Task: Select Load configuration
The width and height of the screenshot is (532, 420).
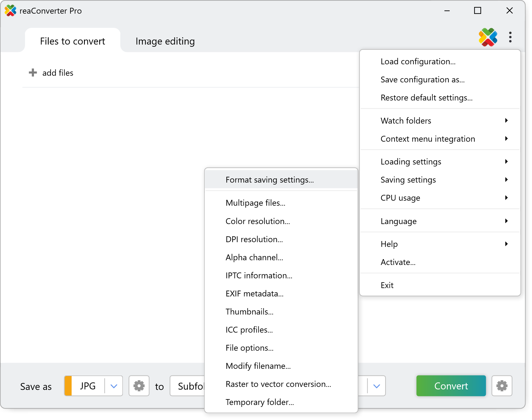Action: 418,61
